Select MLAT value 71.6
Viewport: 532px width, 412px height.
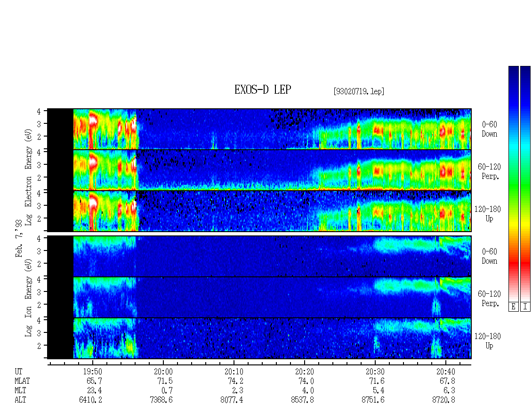click(x=377, y=381)
